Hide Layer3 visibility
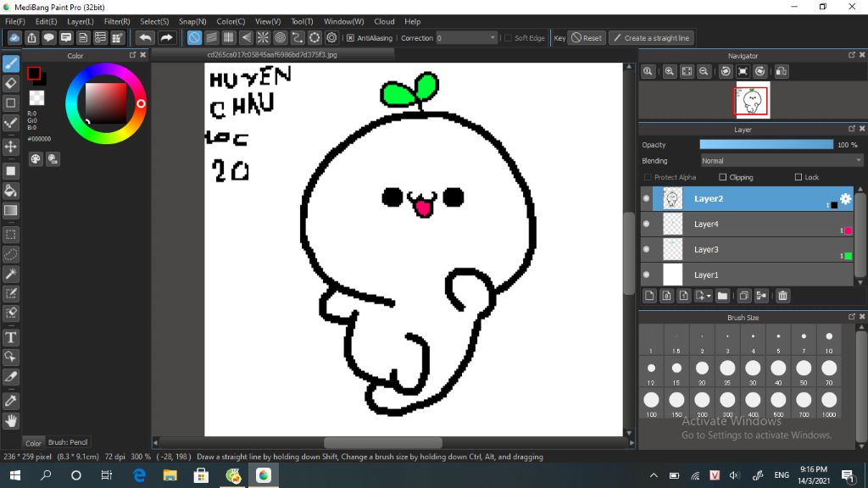This screenshot has width=868, height=488. coord(646,250)
